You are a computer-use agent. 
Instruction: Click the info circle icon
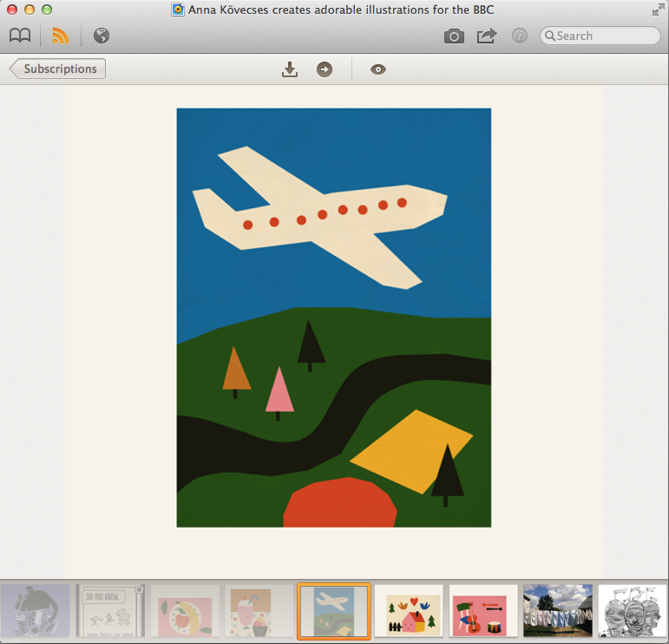pos(520,36)
